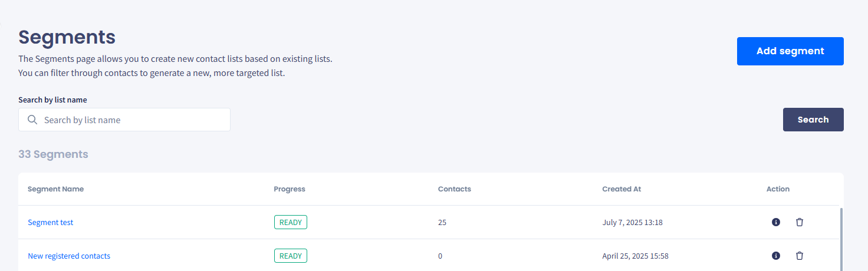Click the Segment Name column header
The height and width of the screenshot is (271, 868).
coord(55,189)
